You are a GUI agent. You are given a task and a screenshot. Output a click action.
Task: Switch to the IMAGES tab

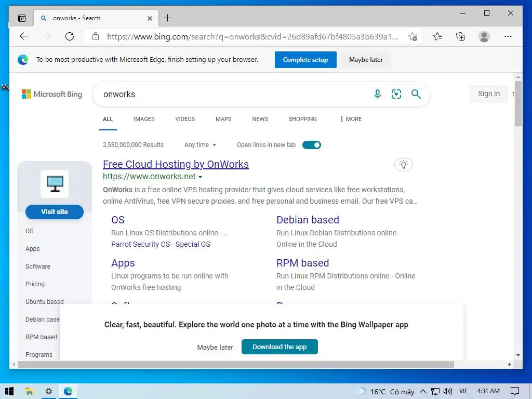tap(144, 119)
